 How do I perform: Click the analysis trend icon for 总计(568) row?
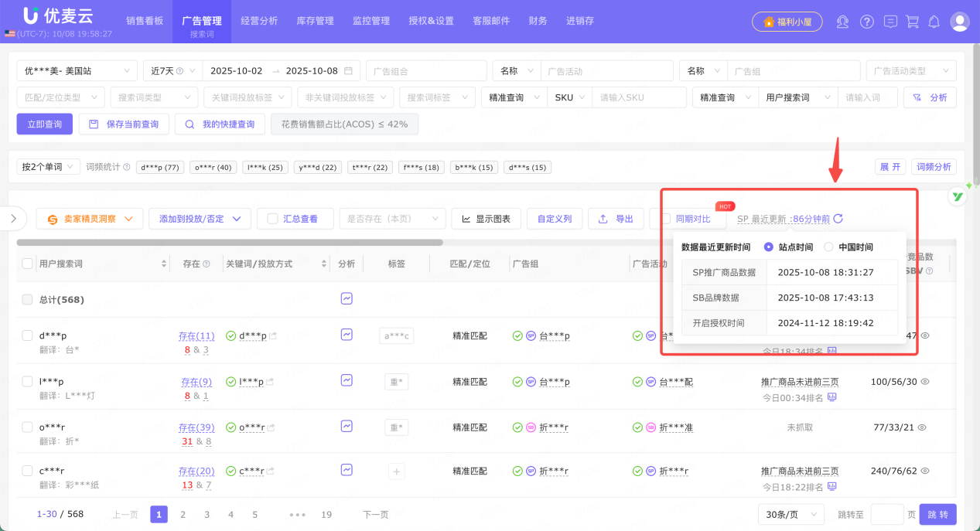pos(346,299)
